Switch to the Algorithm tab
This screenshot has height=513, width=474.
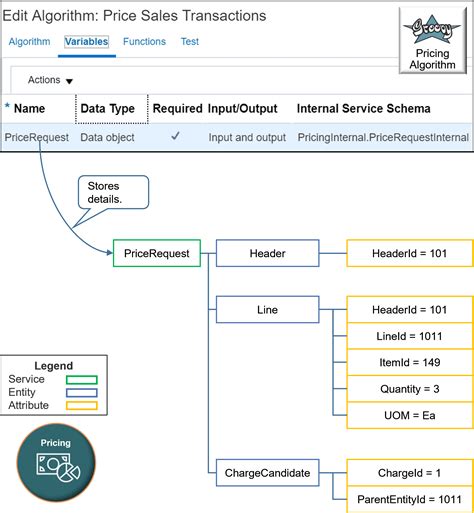click(29, 42)
